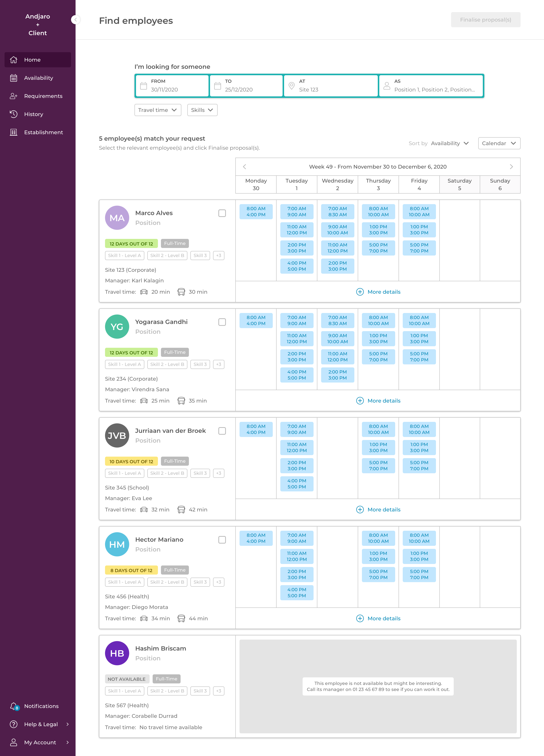Collapse the sidebar with the arrow button

(x=76, y=20)
